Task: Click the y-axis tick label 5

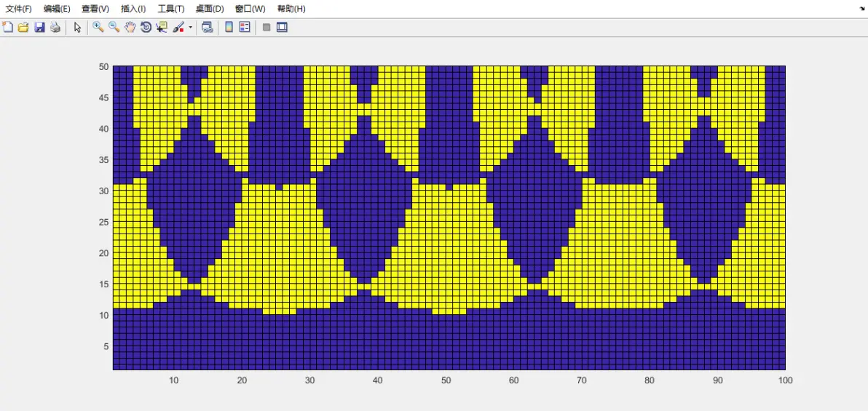Action: pyautogui.click(x=106, y=346)
